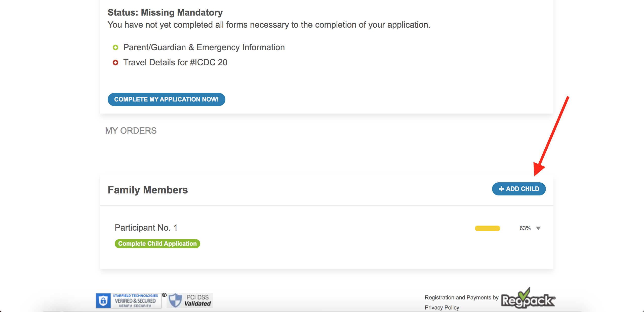Open Travel Details for #ICDC 20 form
The height and width of the screenshot is (312, 644).
175,63
